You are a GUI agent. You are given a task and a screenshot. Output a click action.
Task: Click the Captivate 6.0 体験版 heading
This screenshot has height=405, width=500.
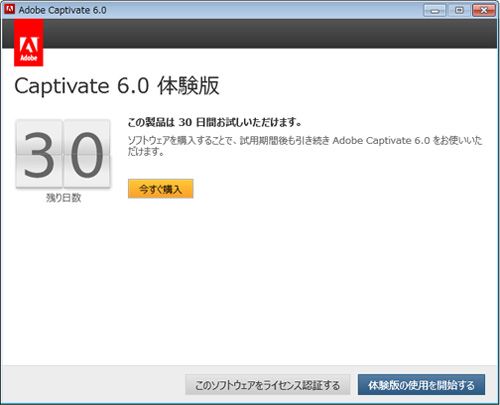(117, 86)
